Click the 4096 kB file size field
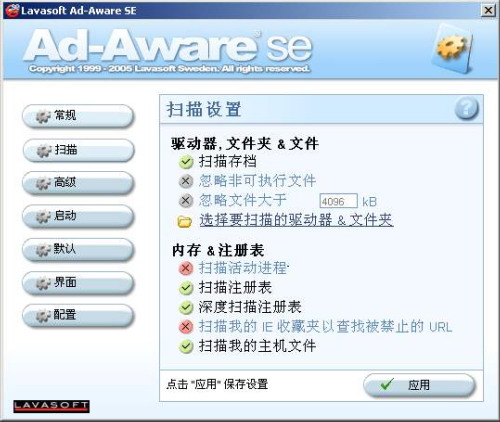The height and width of the screenshot is (422, 500). pyautogui.click(x=338, y=201)
